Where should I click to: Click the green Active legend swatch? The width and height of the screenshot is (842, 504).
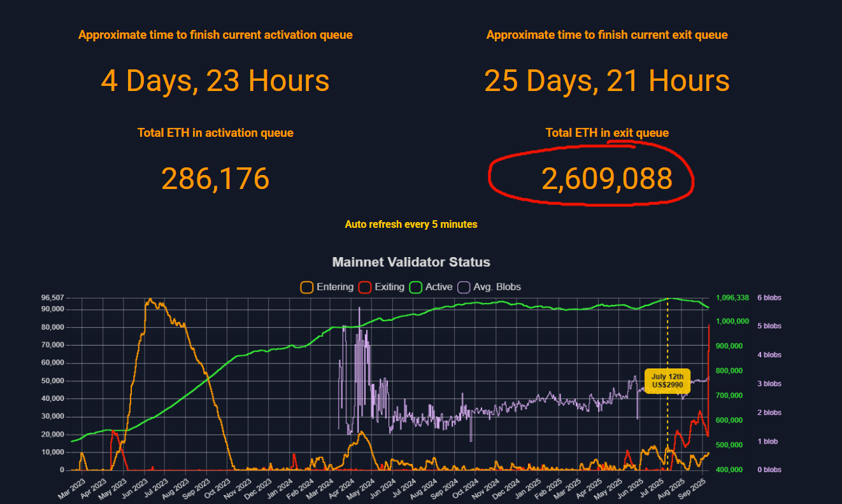[416, 287]
